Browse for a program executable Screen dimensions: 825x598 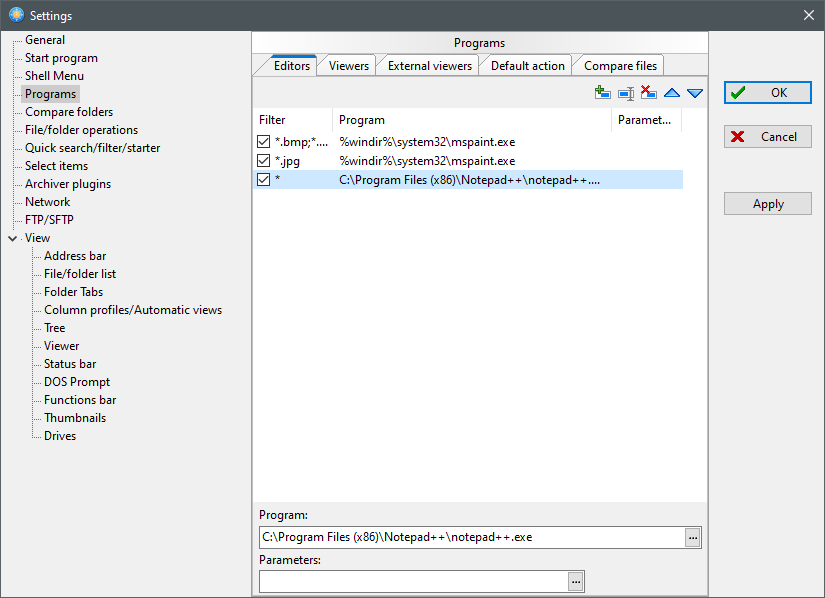point(692,537)
